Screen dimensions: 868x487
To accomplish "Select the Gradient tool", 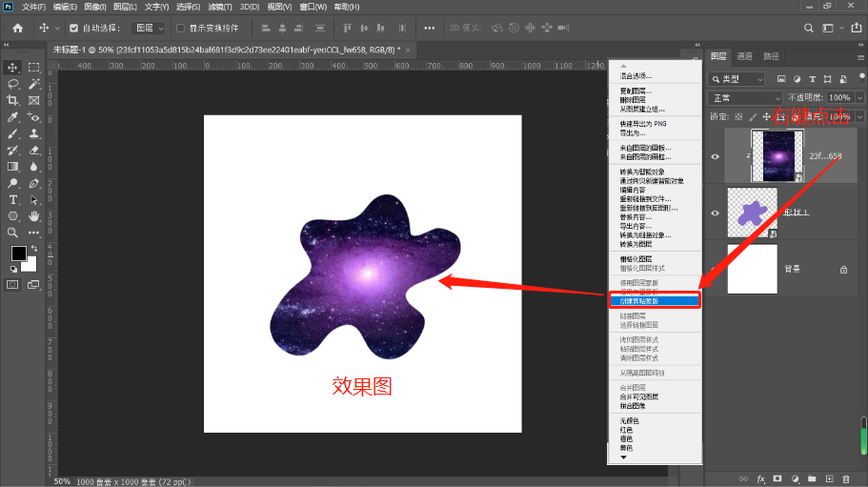I will [x=12, y=167].
